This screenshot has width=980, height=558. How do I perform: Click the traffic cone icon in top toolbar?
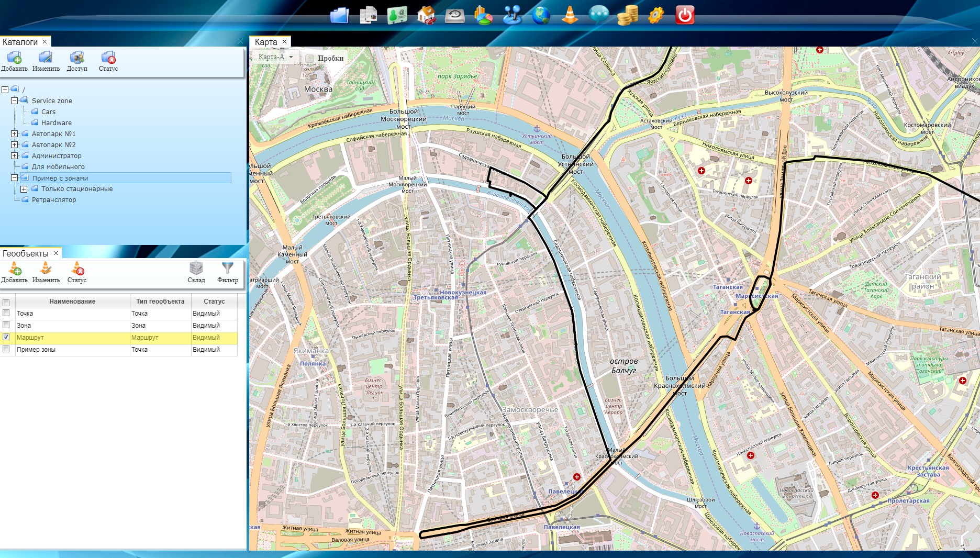(x=570, y=15)
